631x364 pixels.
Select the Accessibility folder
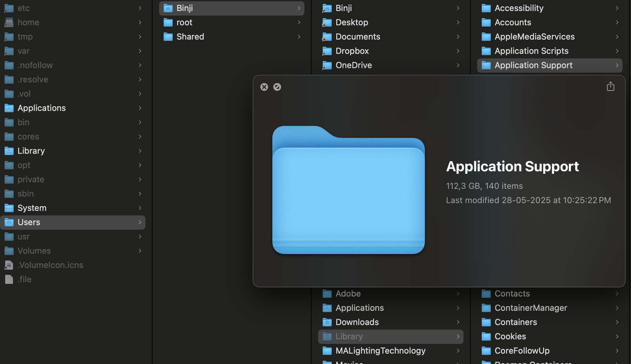click(x=519, y=8)
